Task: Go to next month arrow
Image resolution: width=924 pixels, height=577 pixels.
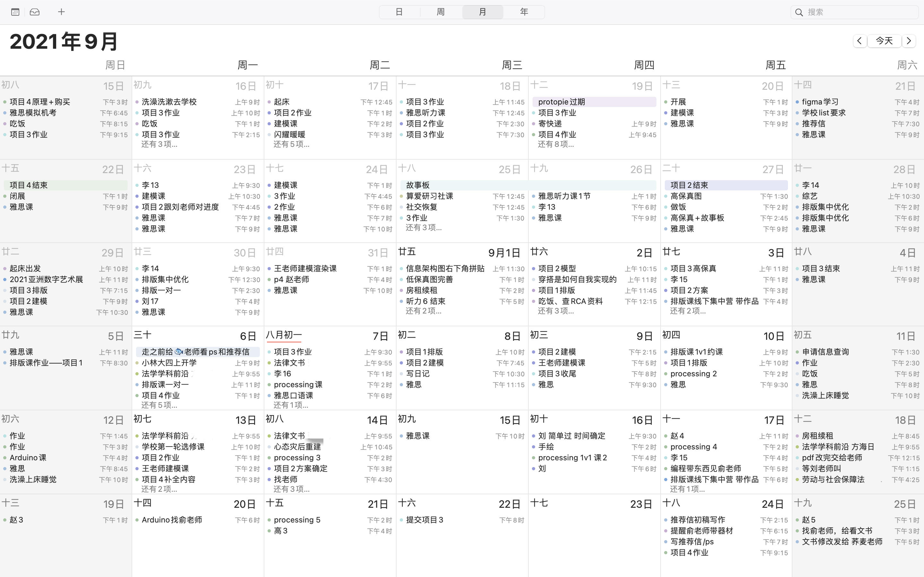Action: coord(909,41)
